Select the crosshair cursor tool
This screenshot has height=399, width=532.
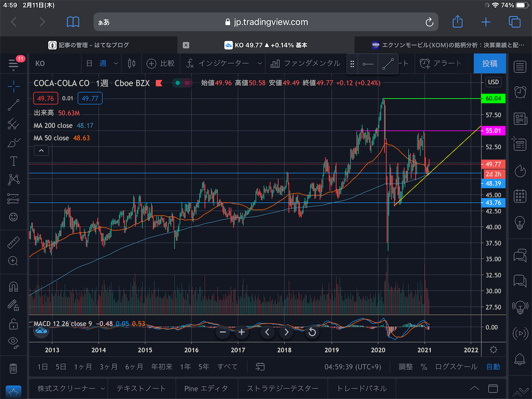[14, 86]
